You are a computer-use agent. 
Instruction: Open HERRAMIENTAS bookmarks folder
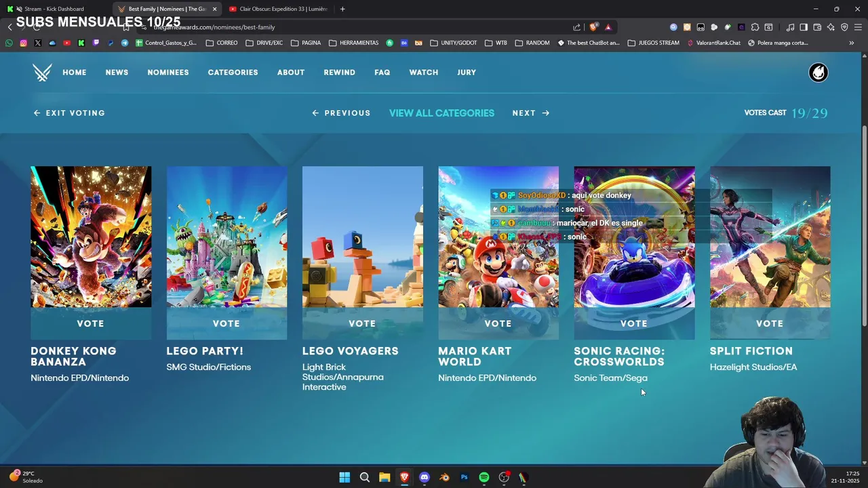pyautogui.click(x=354, y=43)
